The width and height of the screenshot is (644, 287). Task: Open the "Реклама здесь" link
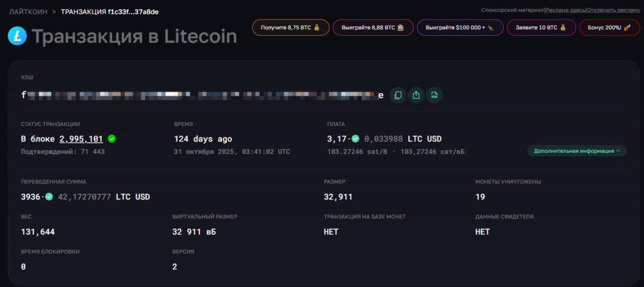point(565,10)
